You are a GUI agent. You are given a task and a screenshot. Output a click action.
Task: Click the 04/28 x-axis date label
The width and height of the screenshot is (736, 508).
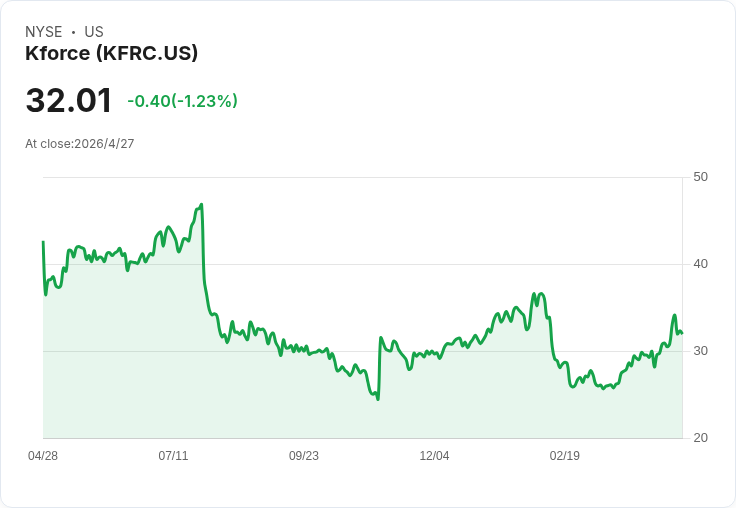pos(43,456)
